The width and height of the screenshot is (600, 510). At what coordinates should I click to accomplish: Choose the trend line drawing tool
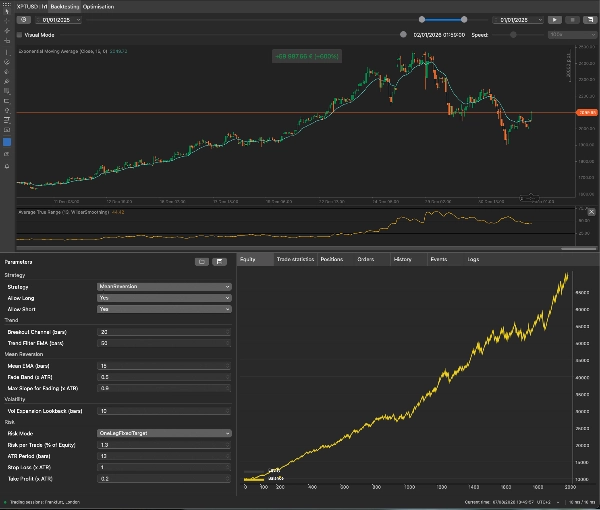coord(7,31)
